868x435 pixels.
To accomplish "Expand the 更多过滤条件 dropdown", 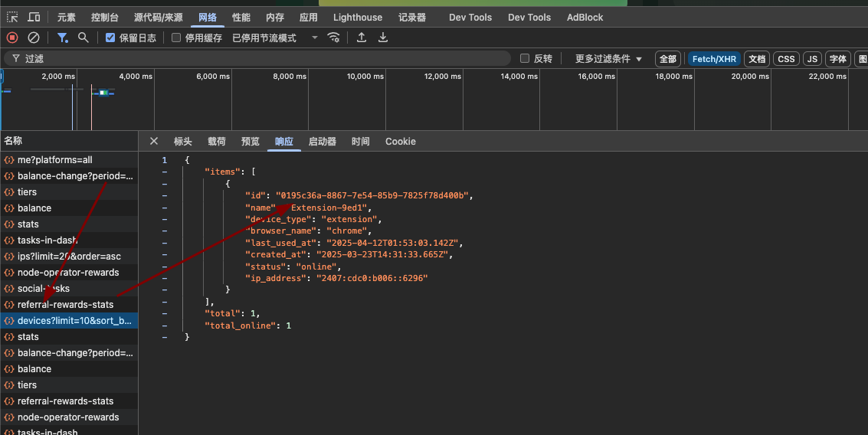I will [x=608, y=59].
